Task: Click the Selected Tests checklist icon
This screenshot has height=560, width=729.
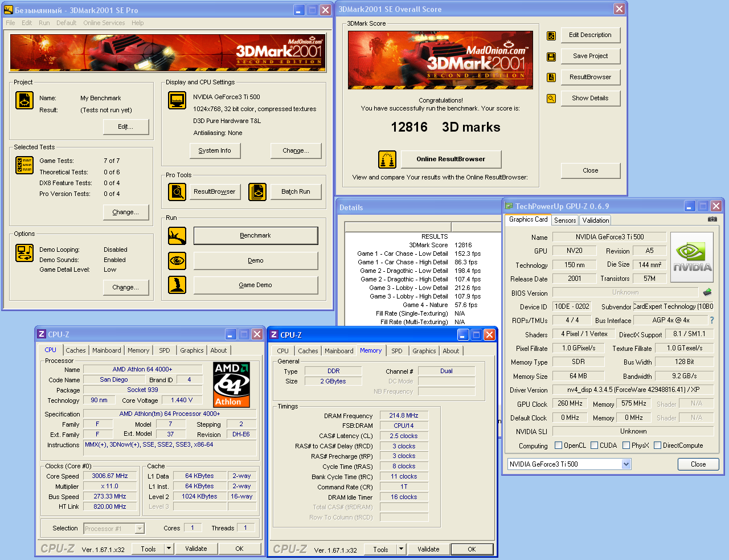Action: click(24, 165)
